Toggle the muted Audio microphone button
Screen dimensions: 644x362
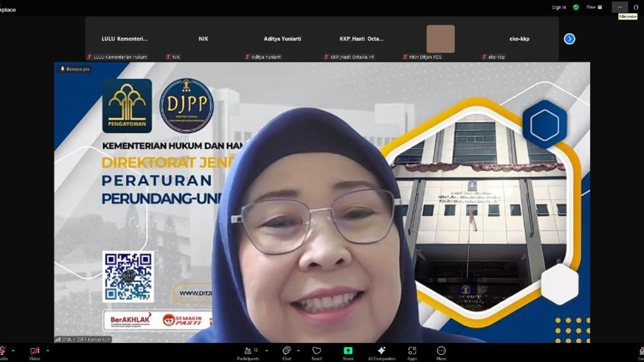(3, 354)
